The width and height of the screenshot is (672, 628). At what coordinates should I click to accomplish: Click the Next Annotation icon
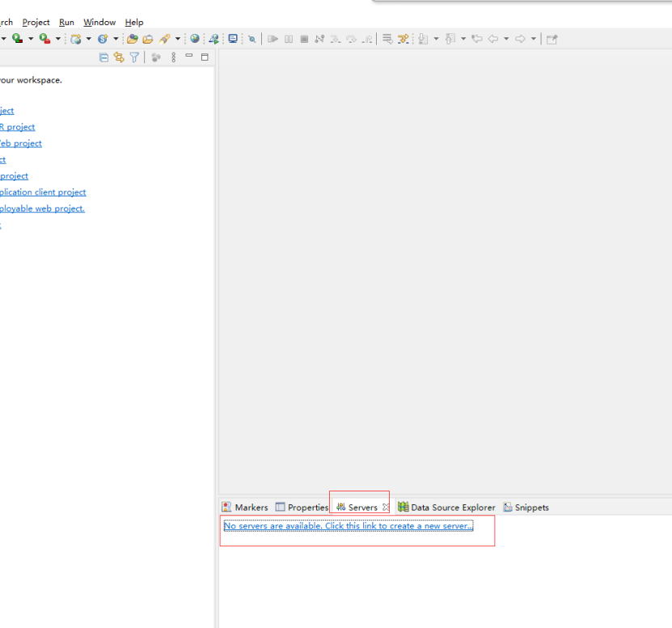point(423,39)
